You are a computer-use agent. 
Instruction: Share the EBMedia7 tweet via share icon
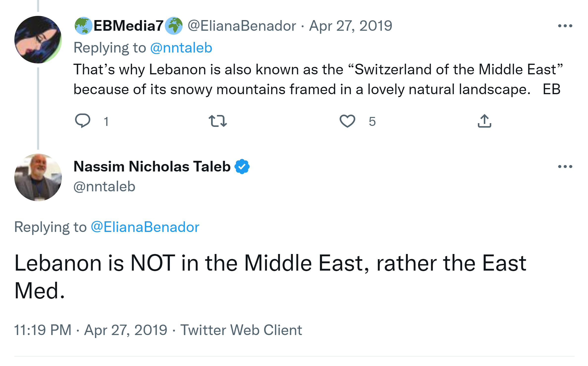tap(484, 121)
